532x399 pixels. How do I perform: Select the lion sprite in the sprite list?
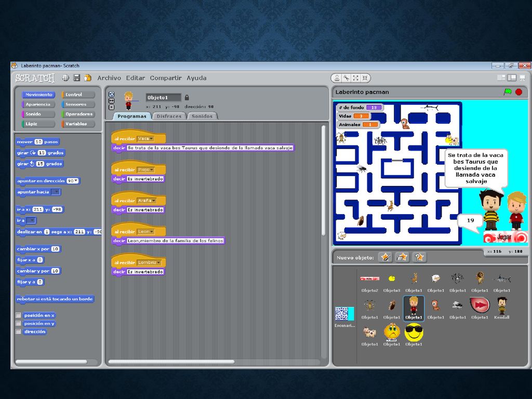480,282
